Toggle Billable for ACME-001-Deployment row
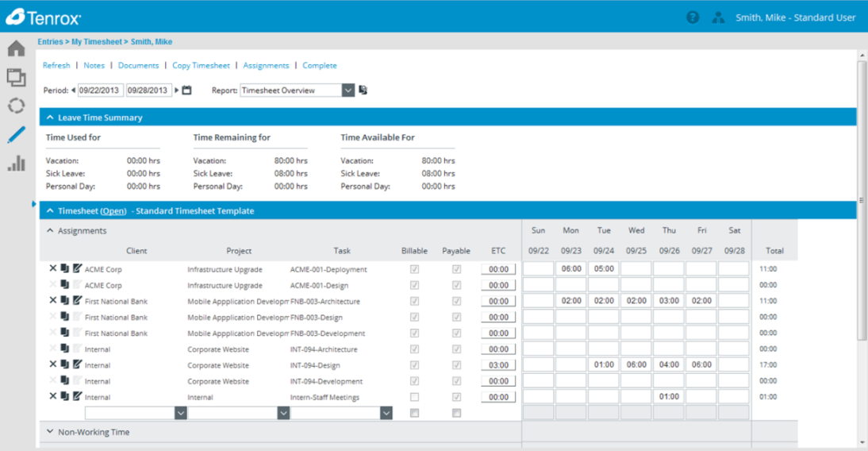This screenshot has height=451, width=868. click(415, 269)
